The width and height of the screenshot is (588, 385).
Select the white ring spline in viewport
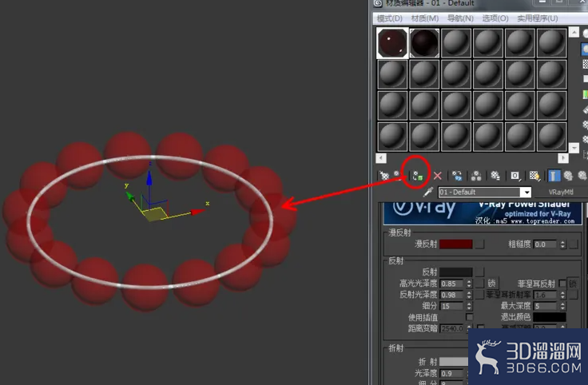pos(150,157)
